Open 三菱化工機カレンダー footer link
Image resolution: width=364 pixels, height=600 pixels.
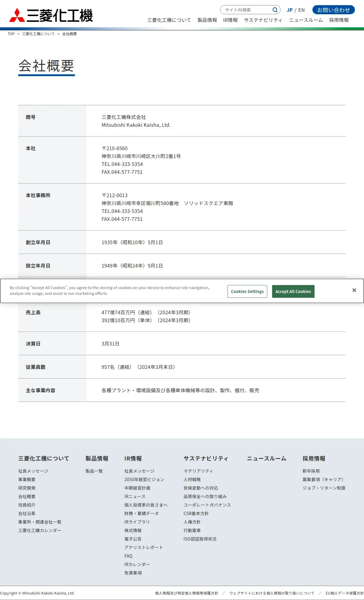40,531
